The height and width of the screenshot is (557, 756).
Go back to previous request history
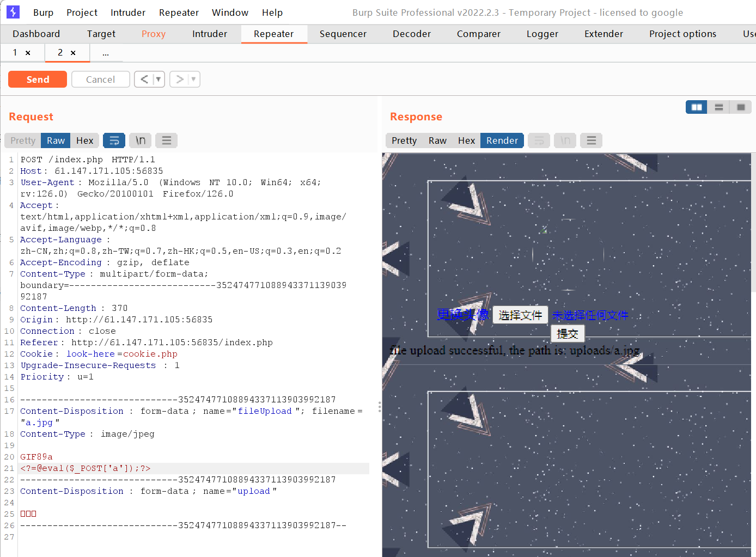144,79
